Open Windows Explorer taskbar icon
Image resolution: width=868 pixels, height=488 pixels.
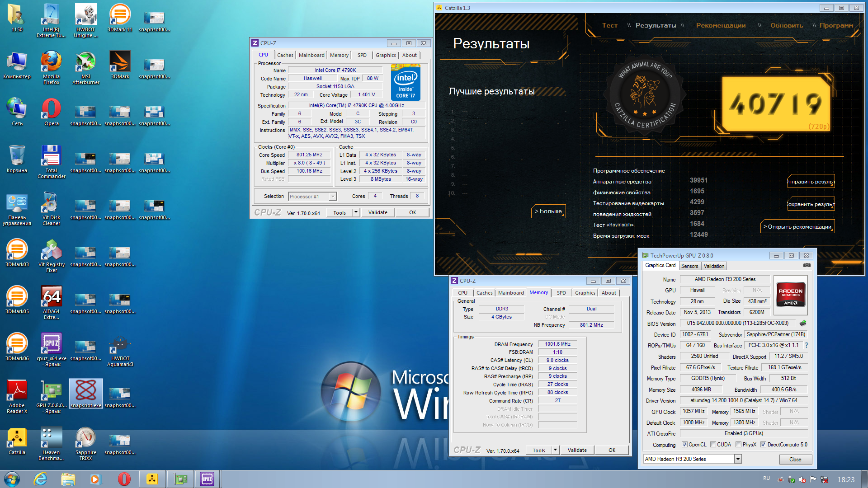(68, 479)
